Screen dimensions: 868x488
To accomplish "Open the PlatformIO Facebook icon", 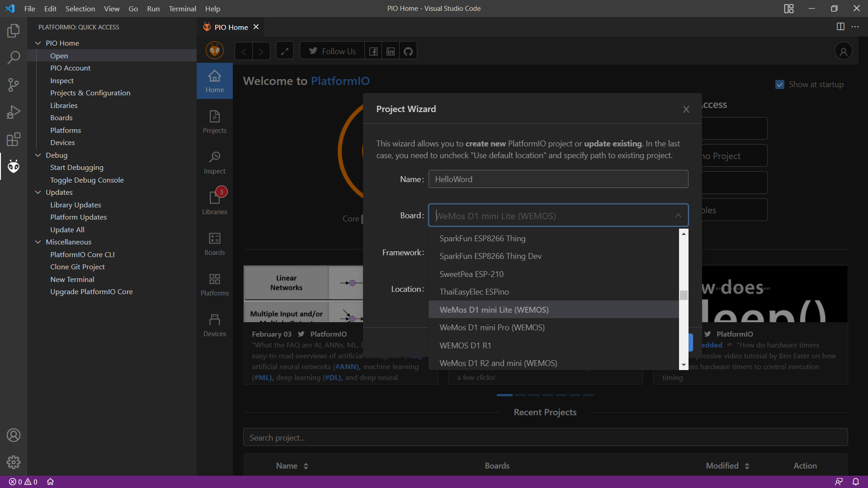I will coord(373,51).
